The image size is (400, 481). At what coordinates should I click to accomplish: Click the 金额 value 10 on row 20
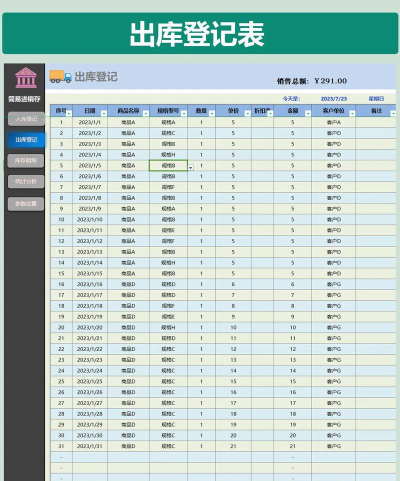(293, 328)
